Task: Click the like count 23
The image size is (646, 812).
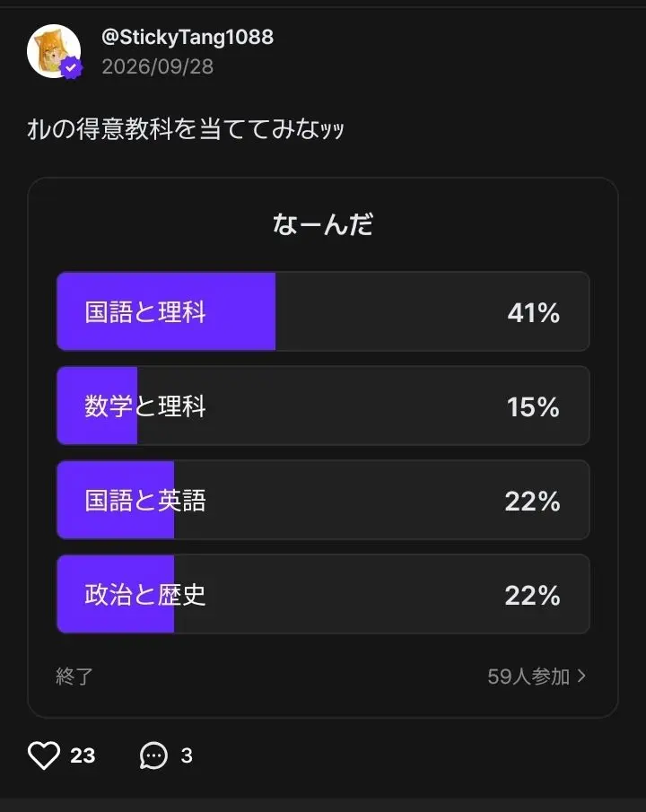Action: (83, 755)
